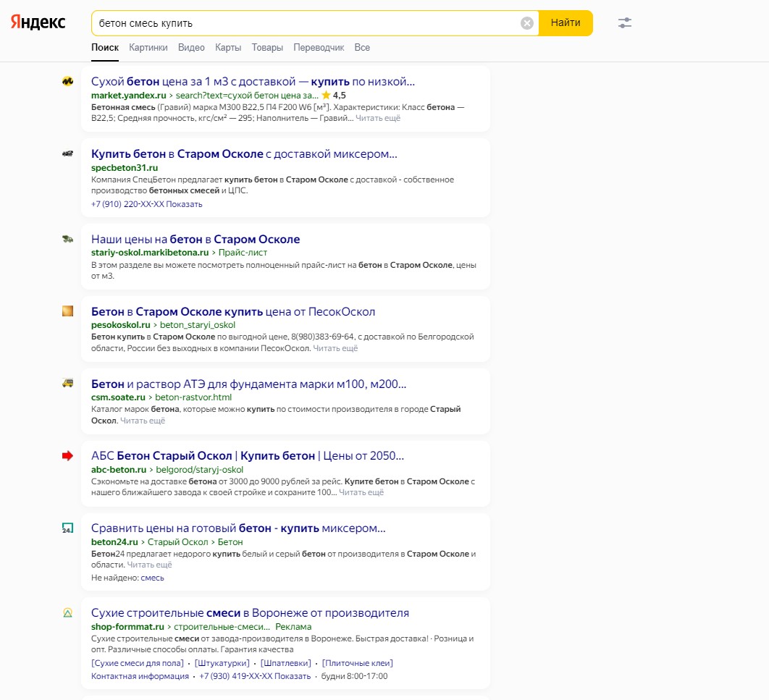
Task: Click the stariy-oskol.markibetona.ru domain
Action: (x=150, y=253)
